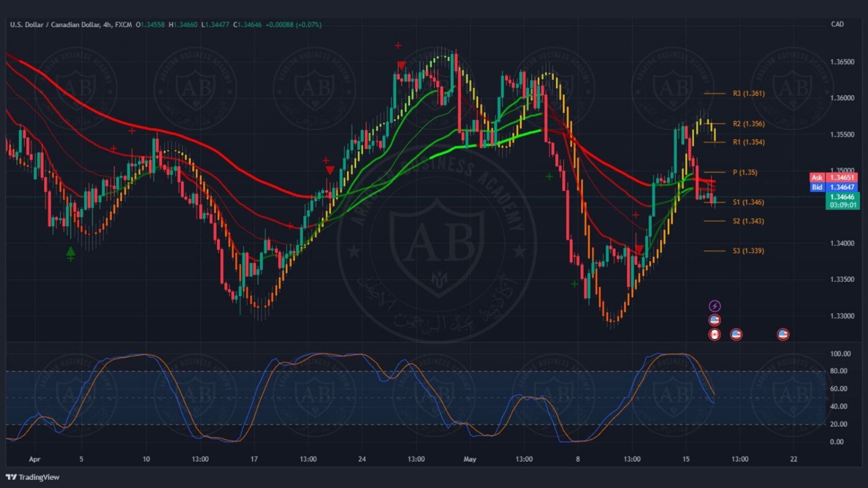This screenshot has height=488, width=868.
Task: Open the Canada flag economic event icon
Action: point(715,334)
